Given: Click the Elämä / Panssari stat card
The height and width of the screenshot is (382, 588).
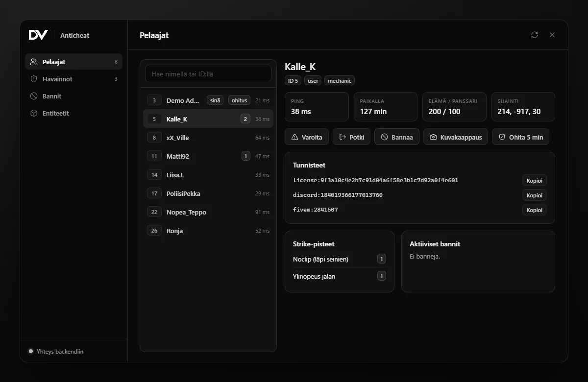Looking at the screenshot, I should coord(454,107).
